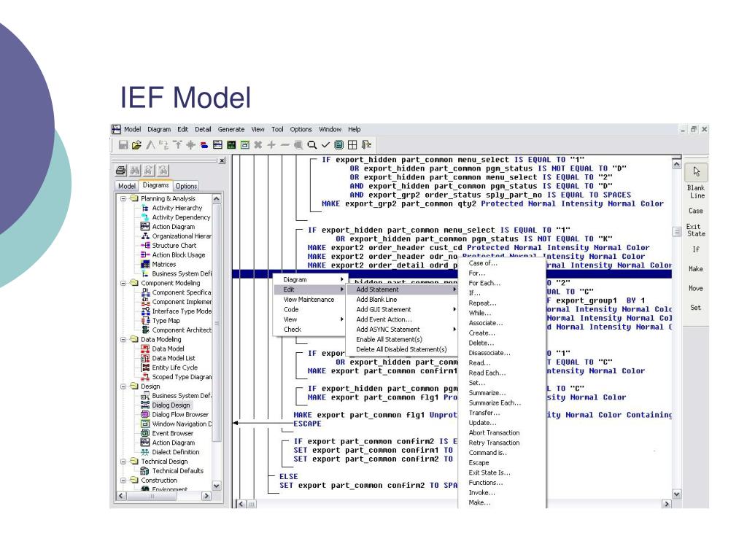This screenshot has height=560, width=747.
Task: Click the teal rounded list toolbar icon
Action: tap(339, 145)
